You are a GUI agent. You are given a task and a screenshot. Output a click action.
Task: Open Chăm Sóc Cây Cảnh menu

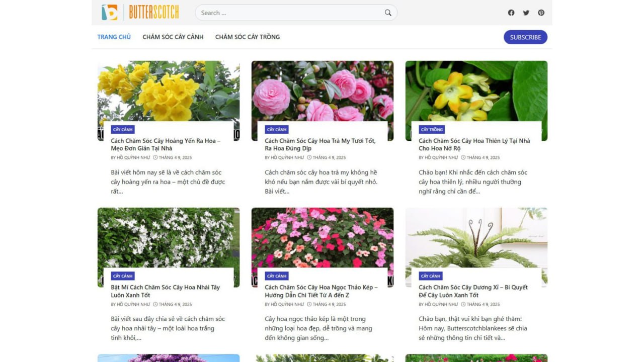(173, 37)
